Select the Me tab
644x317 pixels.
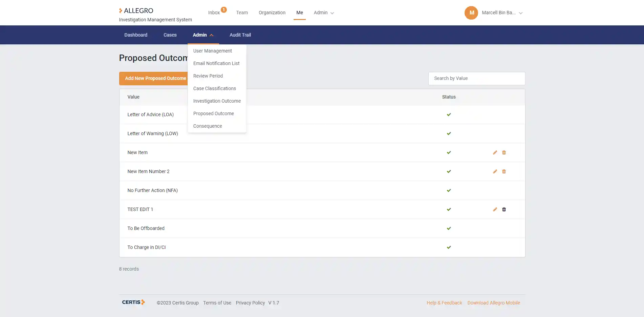point(300,13)
